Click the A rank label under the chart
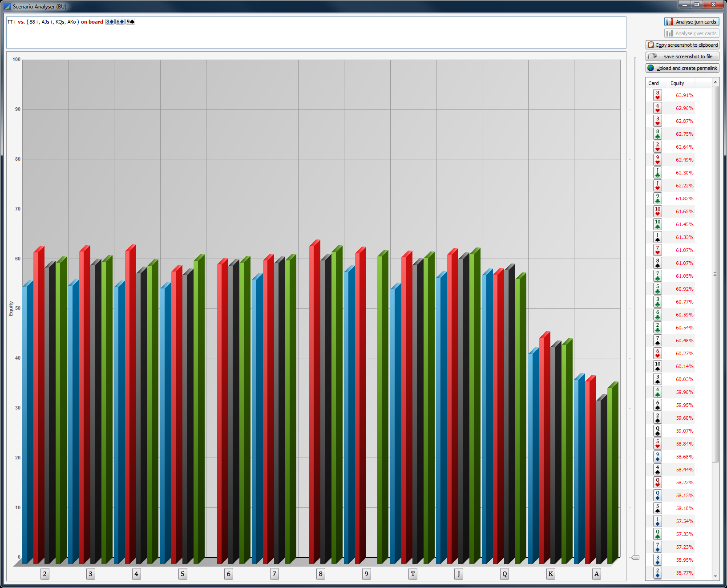 pyautogui.click(x=597, y=574)
